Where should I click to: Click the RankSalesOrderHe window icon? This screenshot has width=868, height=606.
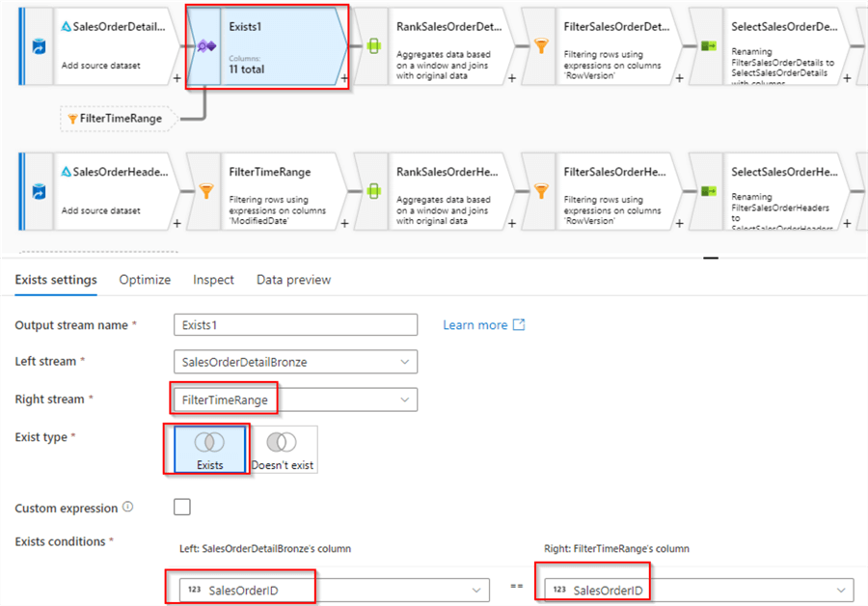coord(373,191)
